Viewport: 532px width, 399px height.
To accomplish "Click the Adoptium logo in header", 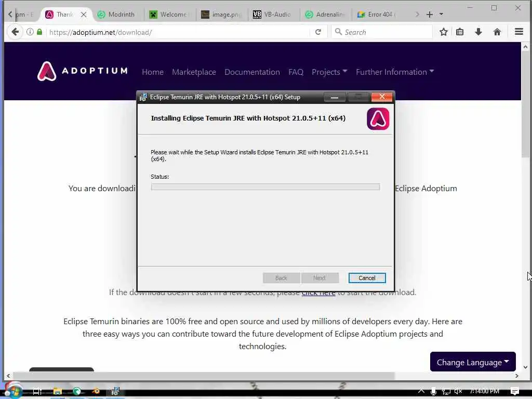I will 83,71.
